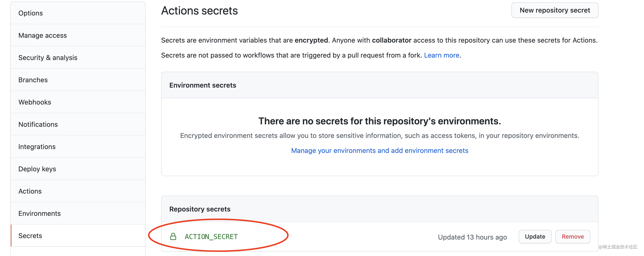Select the Secrets sidebar item
Viewport: 644px width, 256px height.
pos(78,235)
